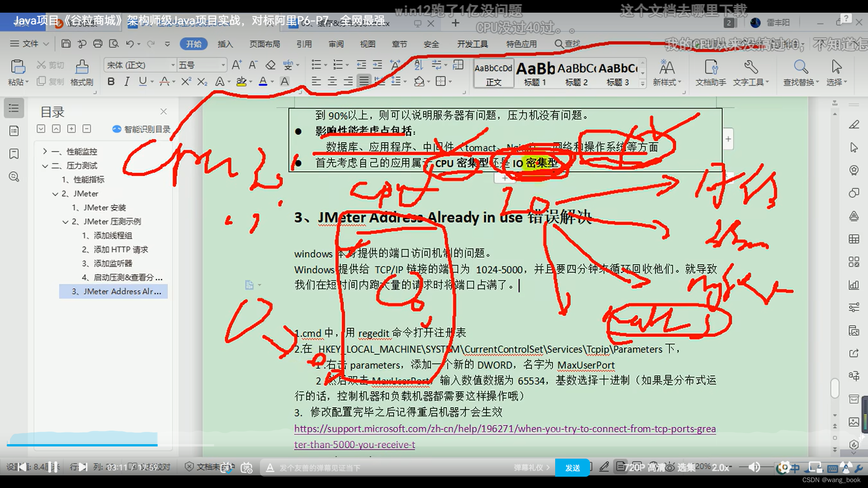Click the document vertical scrollbar thumb
The height and width of the screenshot is (488, 868).
tap(835, 388)
